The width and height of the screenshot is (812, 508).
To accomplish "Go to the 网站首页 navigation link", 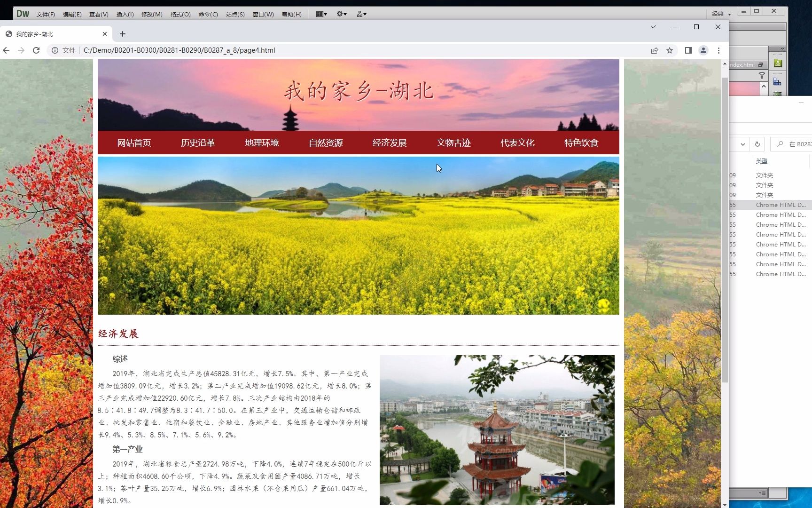I will (x=134, y=143).
